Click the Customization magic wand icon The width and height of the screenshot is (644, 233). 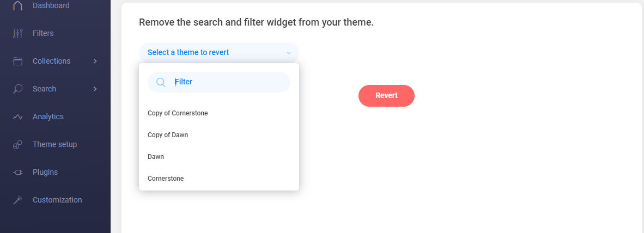coord(17,200)
